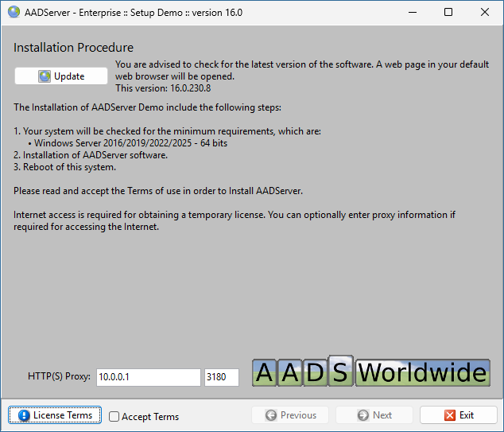Click the Next navigation button
The width and height of the screenshot is (504, 432).
pos(374,415)
